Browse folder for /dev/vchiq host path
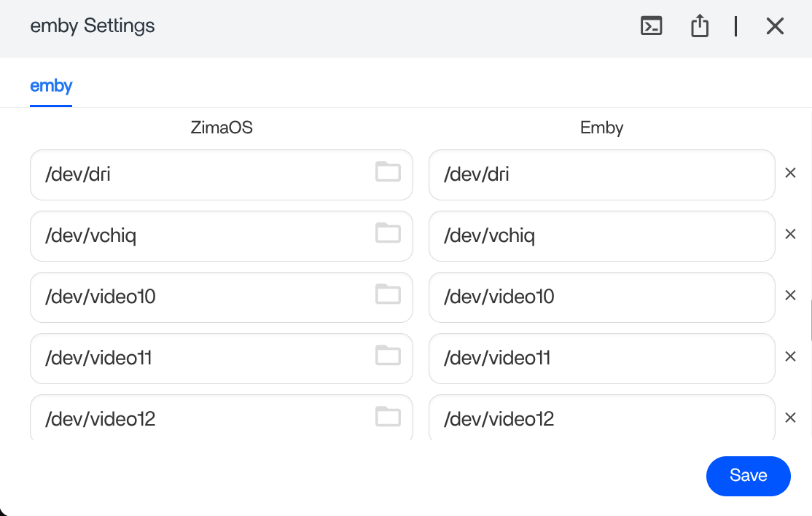The height and width of the screenshot is (516, 812). pos(388,233)
